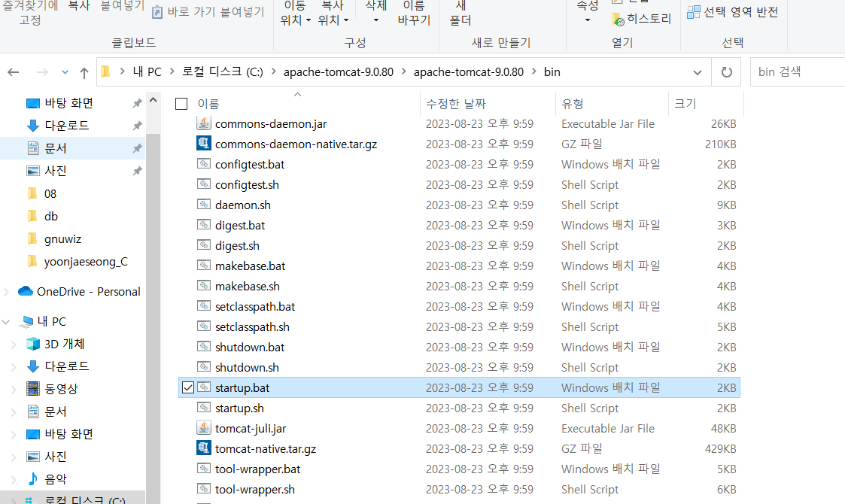
Task: Click the daemon.sh file icon
Action: click(204, 205)
